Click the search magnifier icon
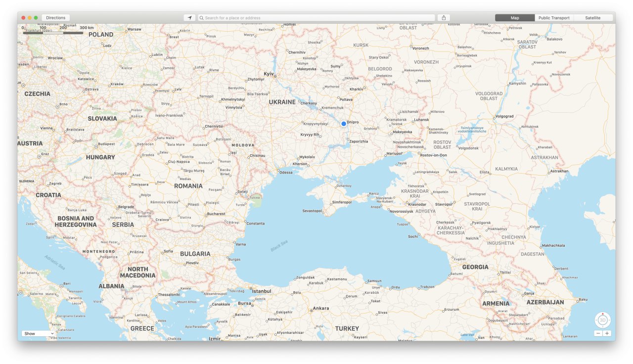Viewport: 633px width, 364px height. click(202, 18)
